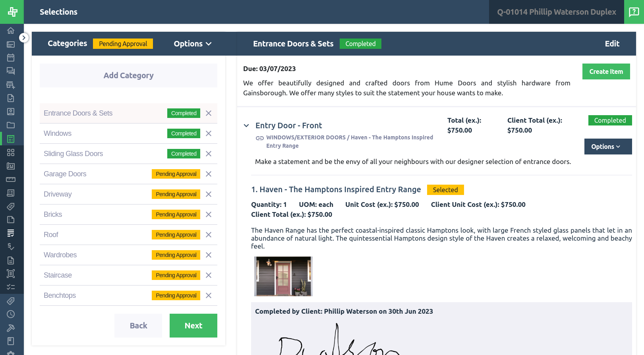Open the Haven entry door thumbnail image
This screenshot has width=644, height=355.
[x=283, y=276]
